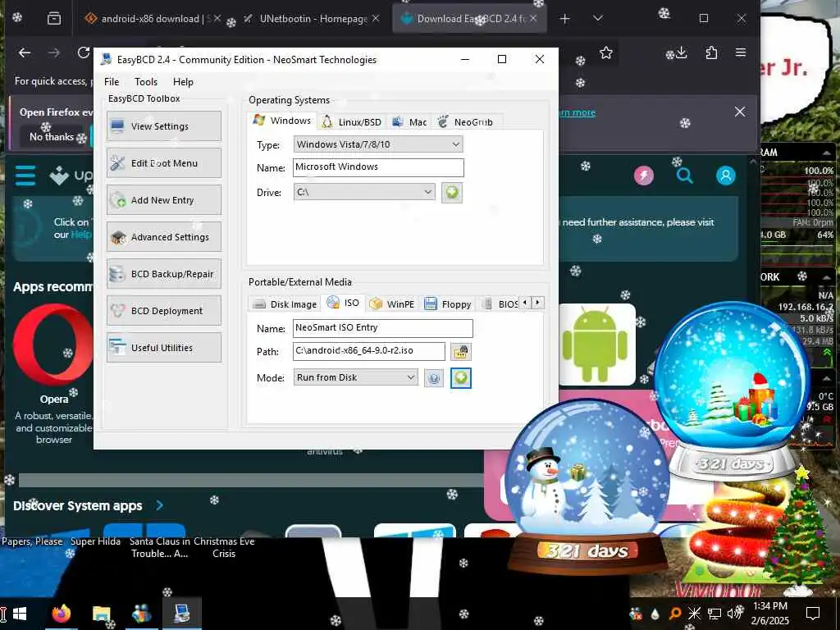840x630 pixels.
Task: Expand the Drive C:\ dropdown
Action: (363, 192)
